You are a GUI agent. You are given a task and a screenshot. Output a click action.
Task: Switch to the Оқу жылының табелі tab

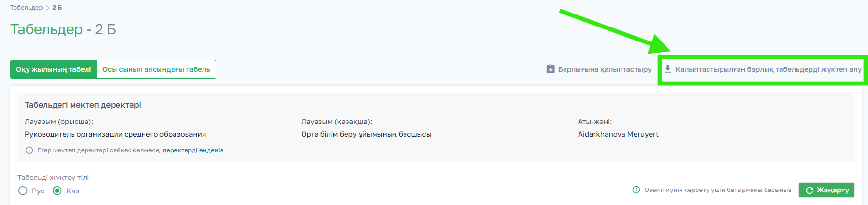coord(54,69)
